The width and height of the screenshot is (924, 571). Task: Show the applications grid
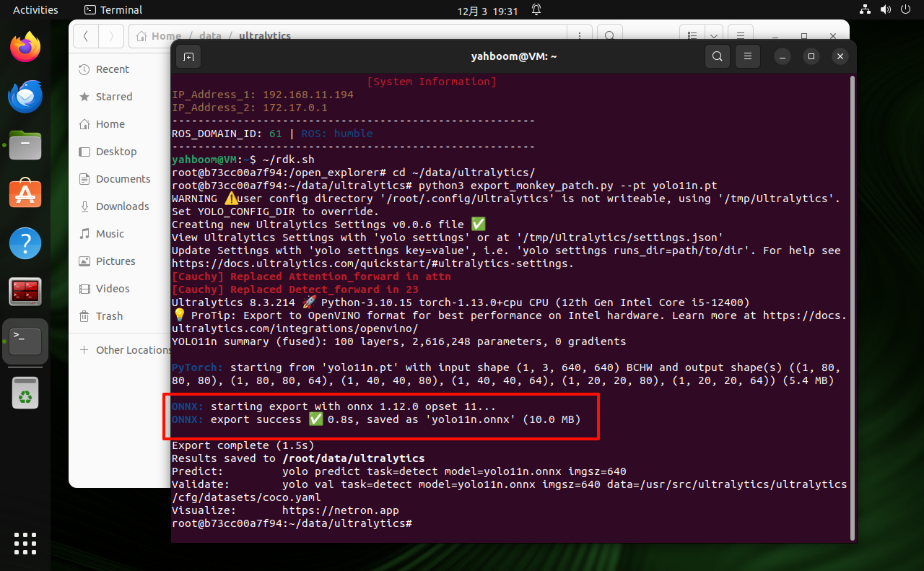(25, 544)
